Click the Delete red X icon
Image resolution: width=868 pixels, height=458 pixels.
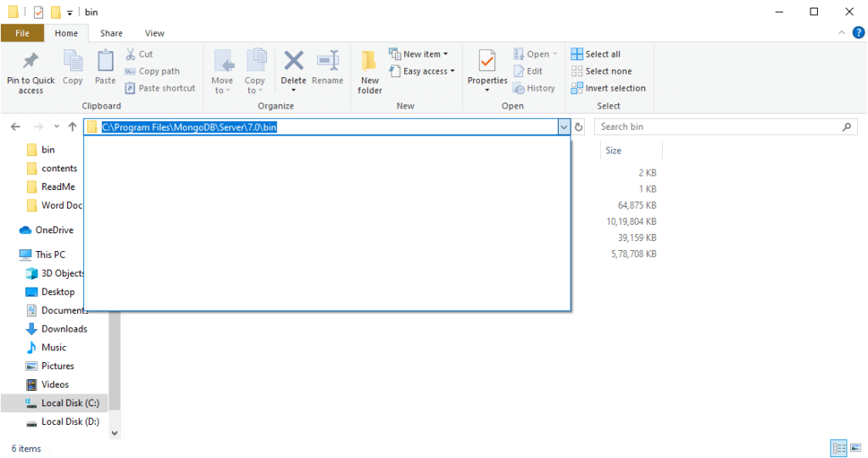293,61
